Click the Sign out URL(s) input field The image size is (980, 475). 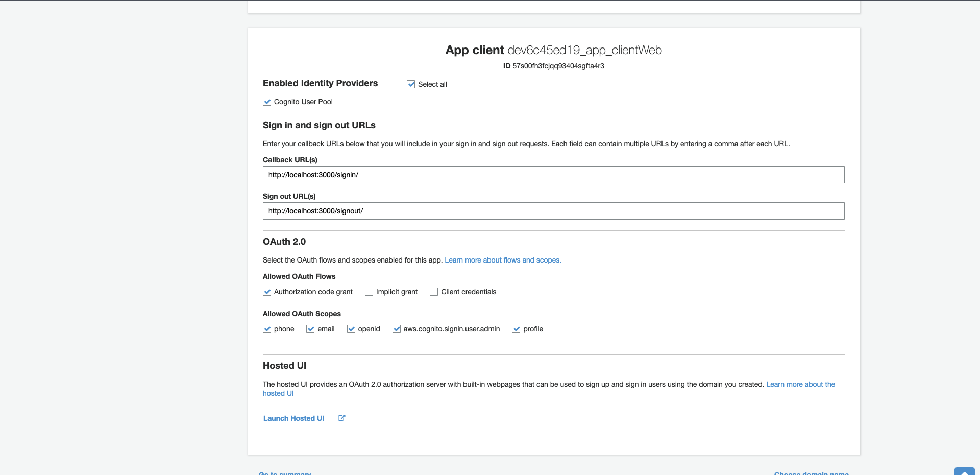(x=553, y=211)
